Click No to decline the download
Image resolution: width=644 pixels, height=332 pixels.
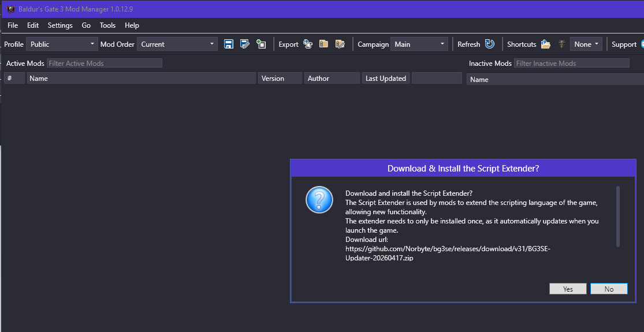coord(609,289)
